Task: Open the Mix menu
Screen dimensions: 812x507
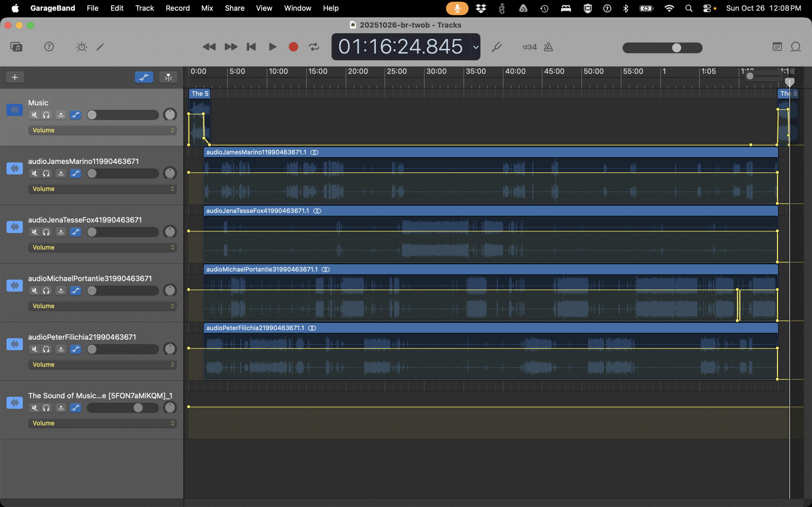Action: tap(207, 8)
